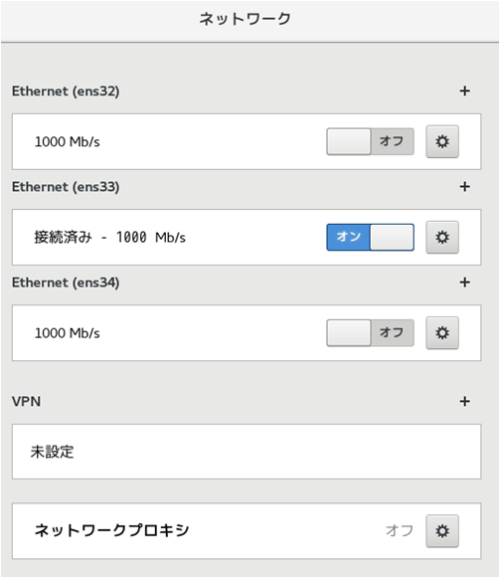Open gear settings for Ethernet ens33
The height and width of the screenshot is (578, 500).
click(x=442, y=237)
